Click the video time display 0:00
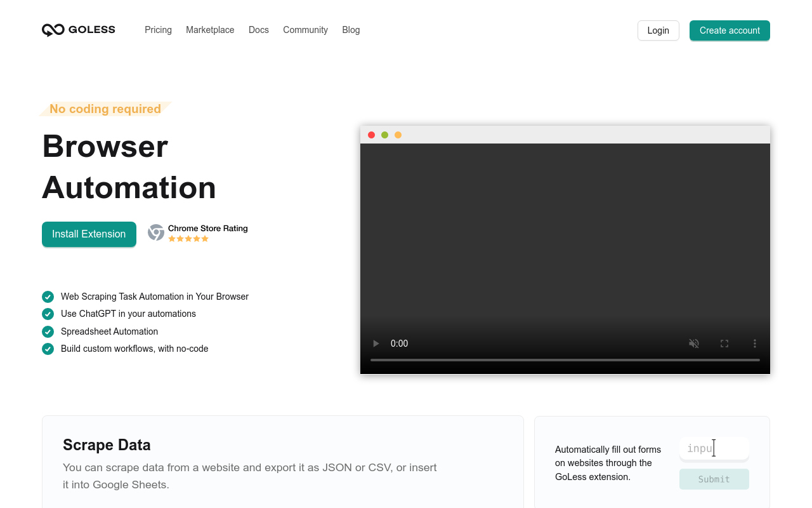 pos(399,344)
